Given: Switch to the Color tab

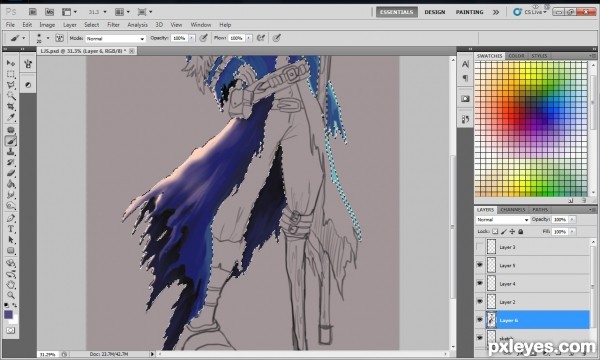Looking at the screenshot, I should pyautogui.click(x=516, y=56).
